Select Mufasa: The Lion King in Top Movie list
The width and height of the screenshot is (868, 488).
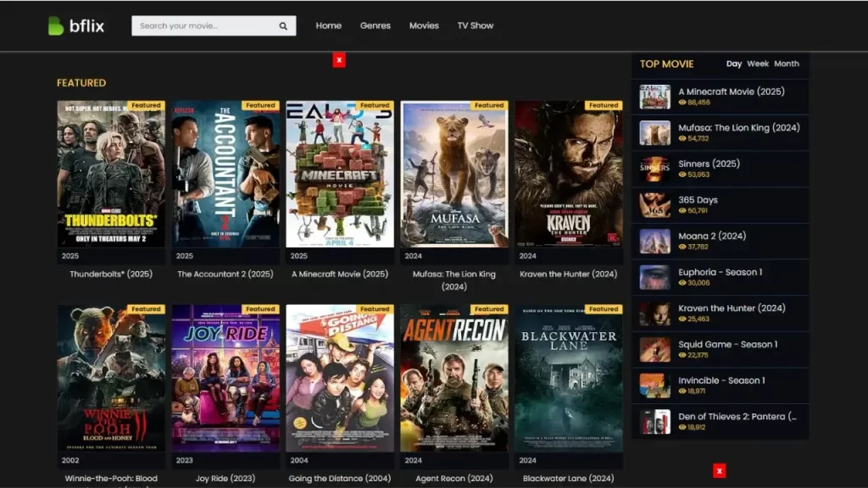tap(721, 133)
